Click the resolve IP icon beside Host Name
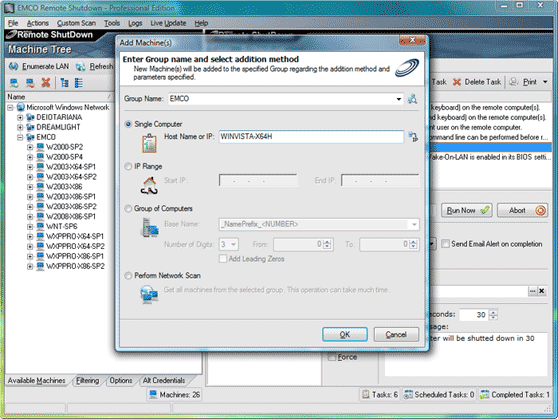Viewport: 558px width, 419px height. (413, 137)
